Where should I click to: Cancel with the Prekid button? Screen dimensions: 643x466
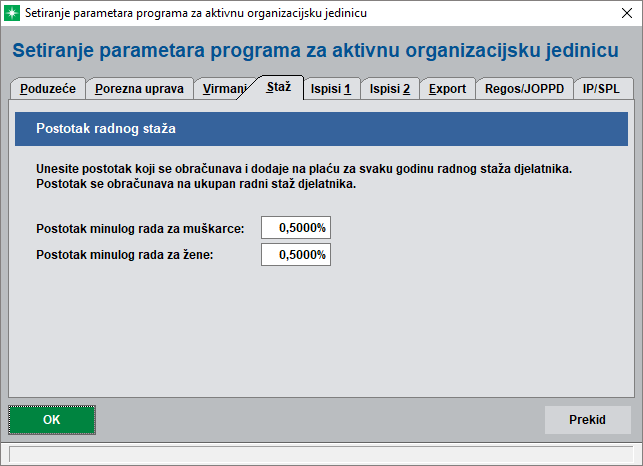tap(587, 420)
